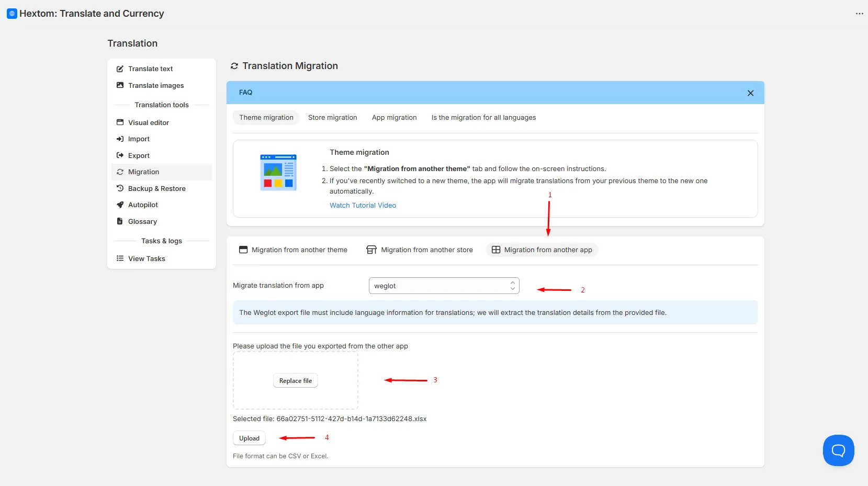Click the Autopilot rocket icon
The image size is (868, 486).
120,205
